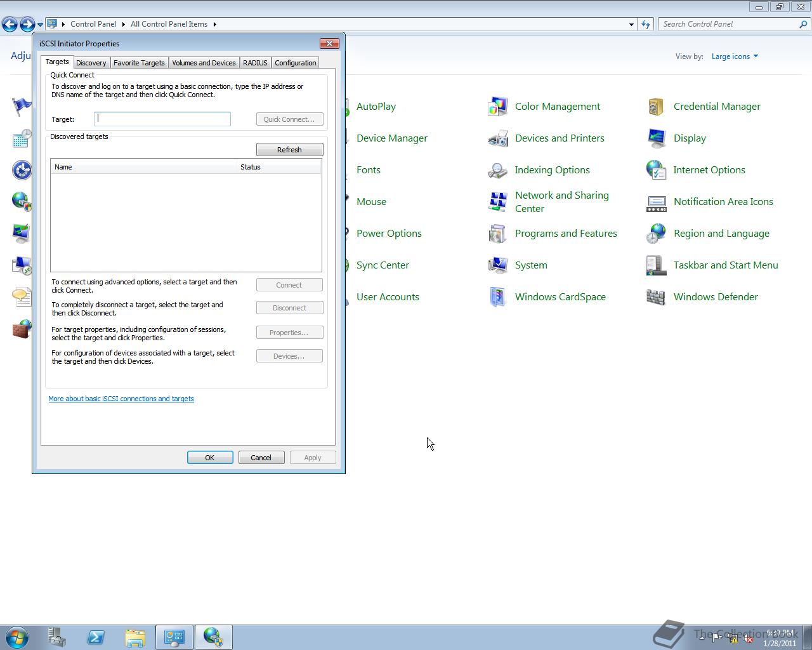The image size is (812, 650).
Task: Switch to iSCSI Initiator taskbar button
Action: [214, 637]
